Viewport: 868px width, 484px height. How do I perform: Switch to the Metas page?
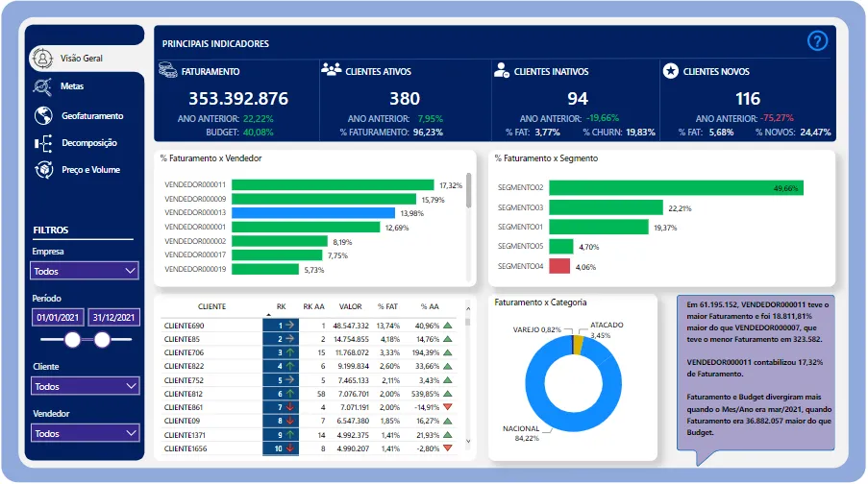point(72,86)
